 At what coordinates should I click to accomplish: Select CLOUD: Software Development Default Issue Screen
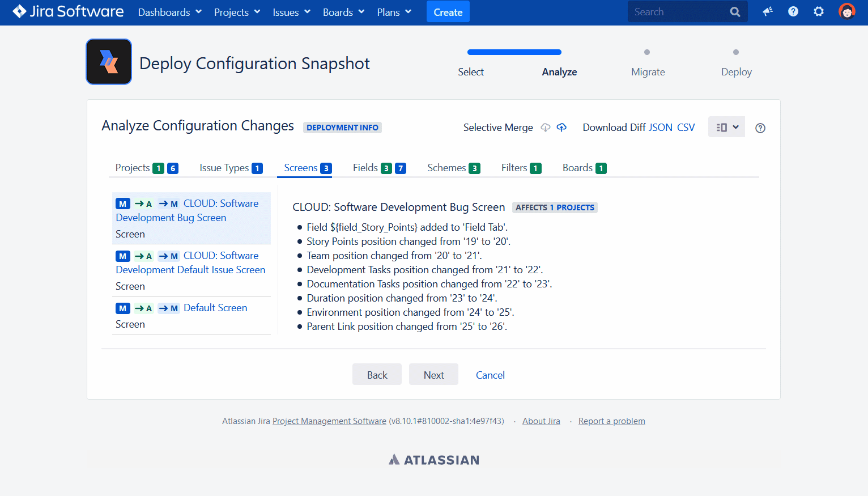click(192, 270)
